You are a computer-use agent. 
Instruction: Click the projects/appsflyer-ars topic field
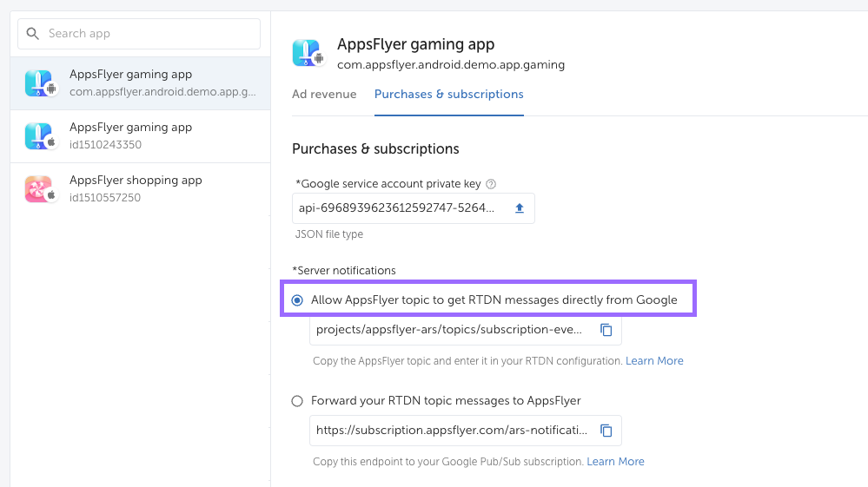[452, 330]
